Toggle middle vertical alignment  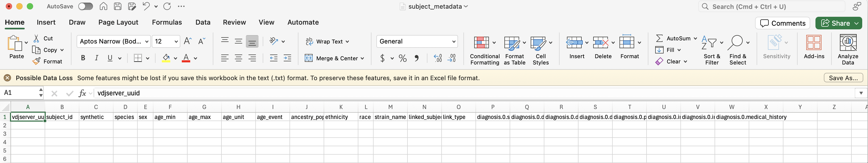pos(238,41)
